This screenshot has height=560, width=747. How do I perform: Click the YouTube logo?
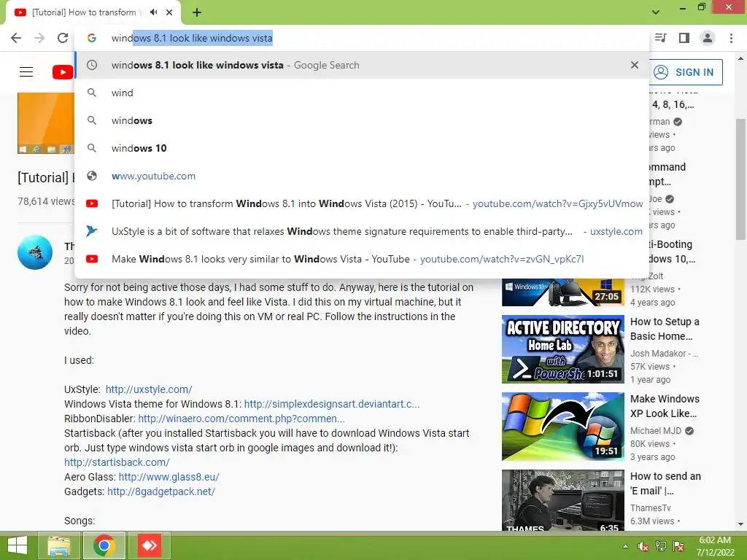click(x=63, y=72)
